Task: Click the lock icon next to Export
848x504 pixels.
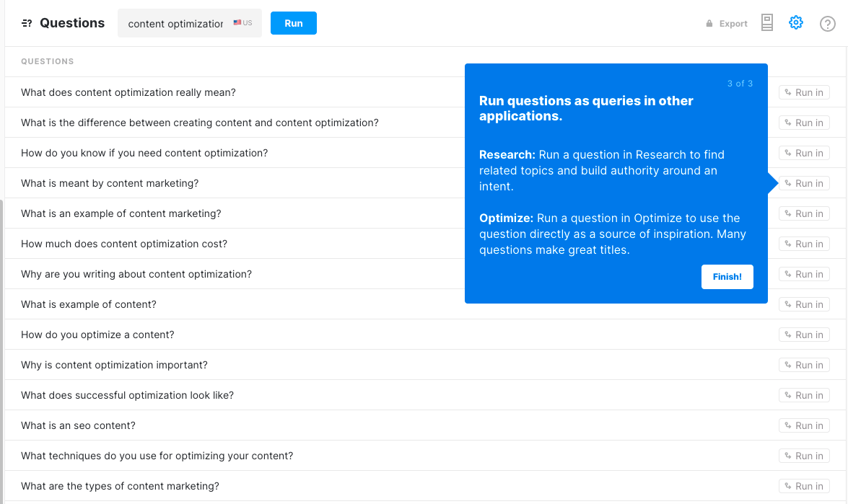Action: (709, 23)
